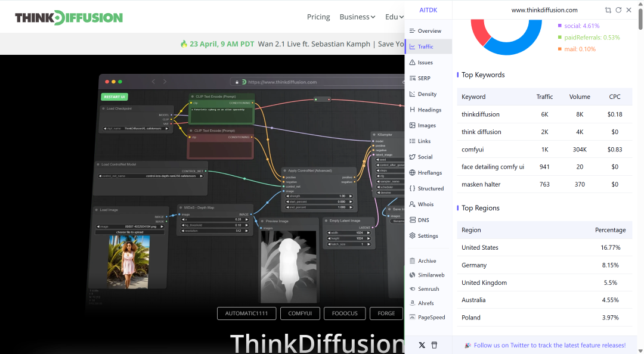Click the paidReferrals 0.53% legend entry
The image size is (644, 354).
tap(589, 38)
